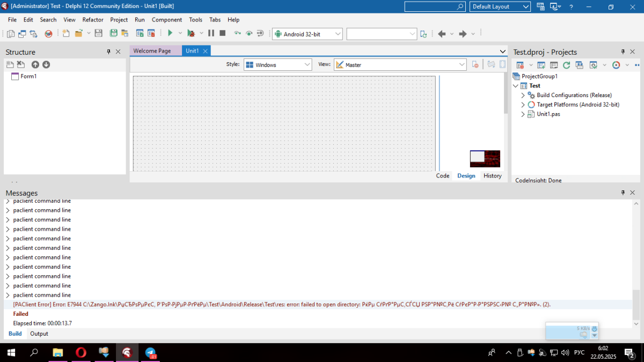Click the PAClient Error E7944 message line
644x362 pixels.
click(282, 304)
